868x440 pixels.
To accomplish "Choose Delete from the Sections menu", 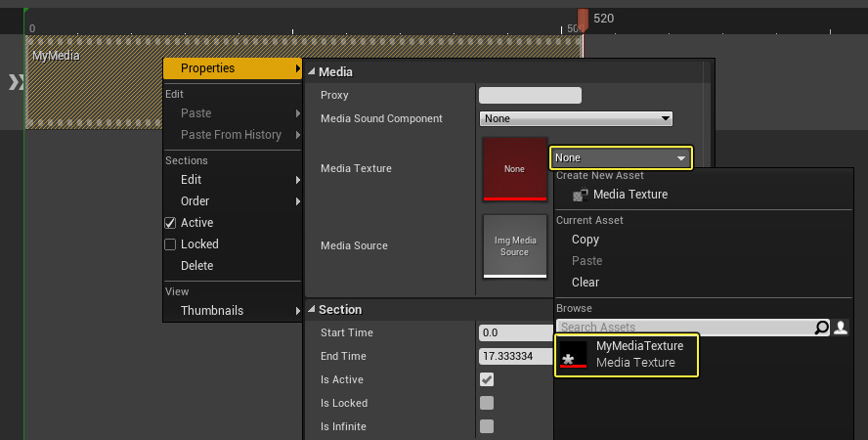I will point(196,266).
